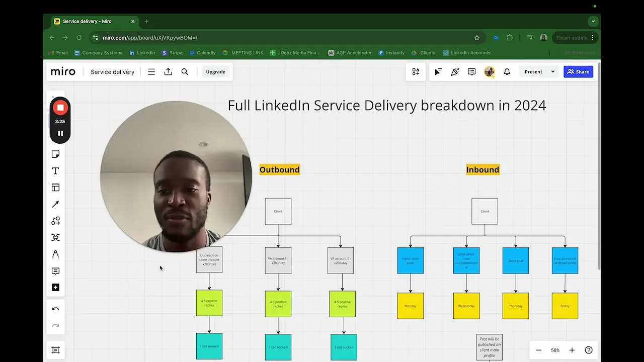Select the Service delivery - Miro tab
Viewport: 644px width, 362px height.
94,21
